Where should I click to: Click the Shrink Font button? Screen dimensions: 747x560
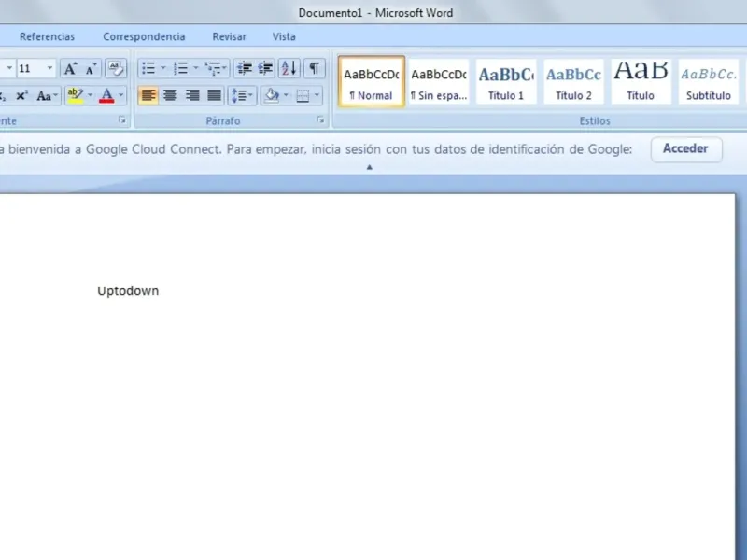(x=91, y=68)
